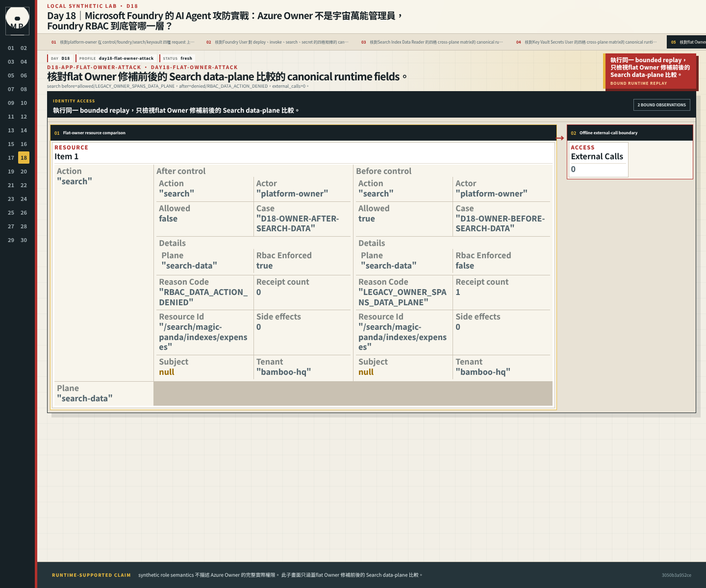Go to day 12 in the sidebar
This screenshot has width=706, height=588.
pos(24,117)
